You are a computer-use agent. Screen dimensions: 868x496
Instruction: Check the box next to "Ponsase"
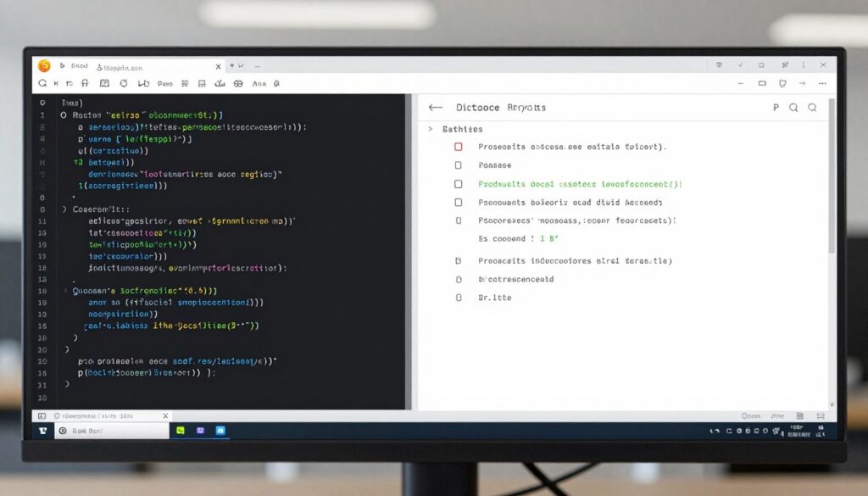pyautogui.click(x=459, y=165)
